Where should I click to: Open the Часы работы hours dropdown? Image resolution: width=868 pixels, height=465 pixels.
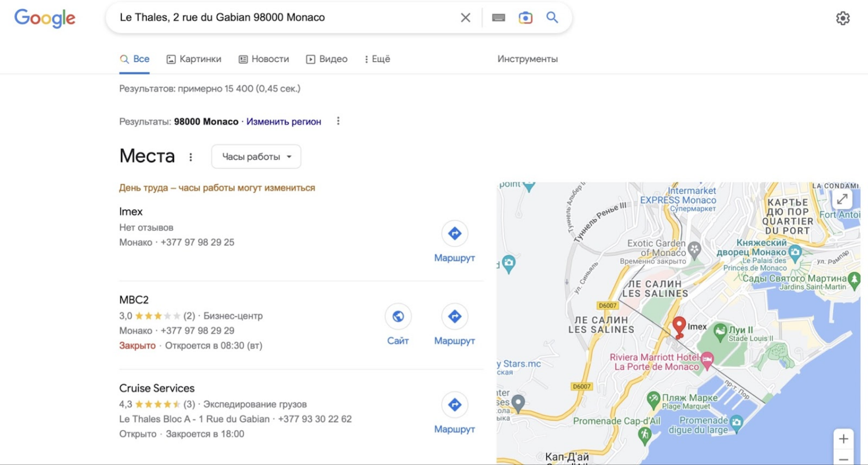pyautogui.click(x=256, y=157)
